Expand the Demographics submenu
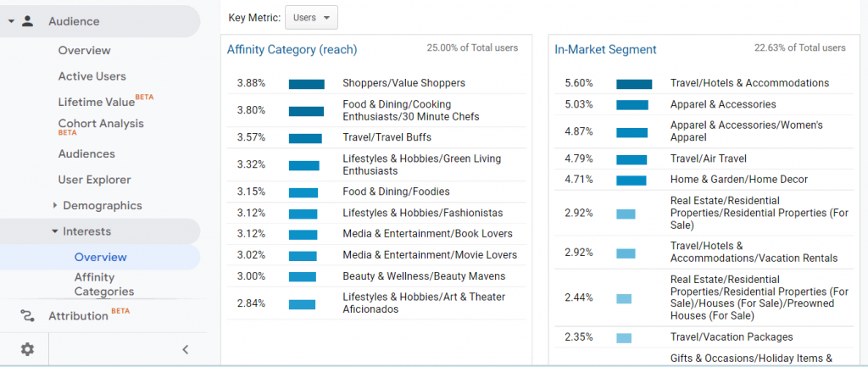Viewport: 868px width, 367px height. (55, 205)
